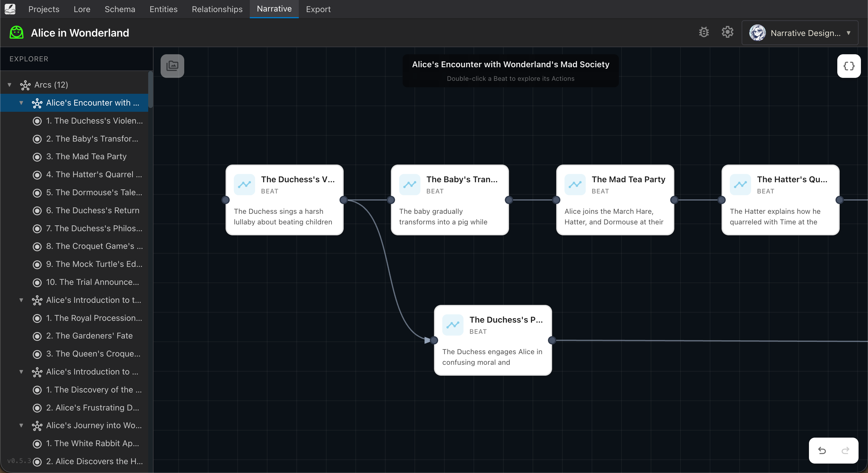
Task: Select the beat marker for The Mad Tea Party
Action: tap(37, 157)
